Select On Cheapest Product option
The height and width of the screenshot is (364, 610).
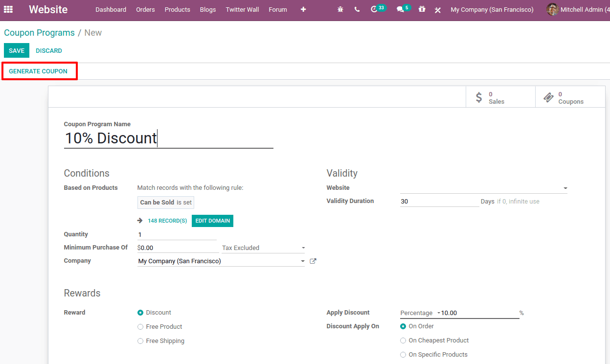pyautogui.click(x=403, y=341)
